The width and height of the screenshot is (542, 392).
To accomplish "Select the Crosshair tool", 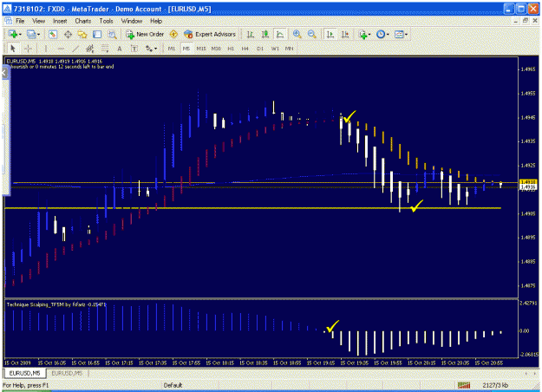I will coord(29,49).
